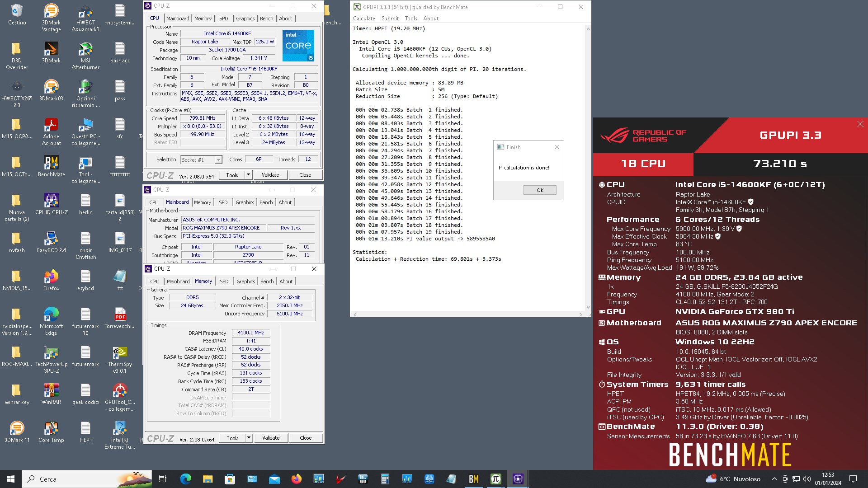Open Microsoft Store taskbar icon
868x488 pixels.
pos(230,479)
